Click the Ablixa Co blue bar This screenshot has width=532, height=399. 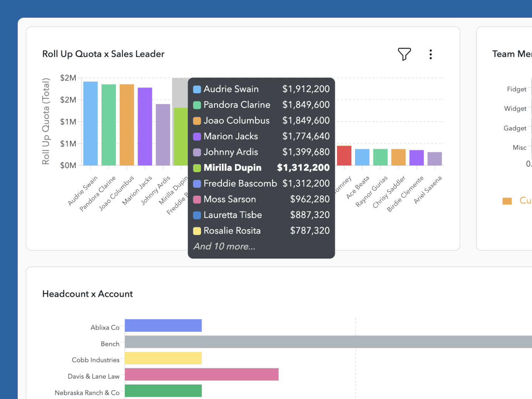pyautogui.click(x=163, y=325)
